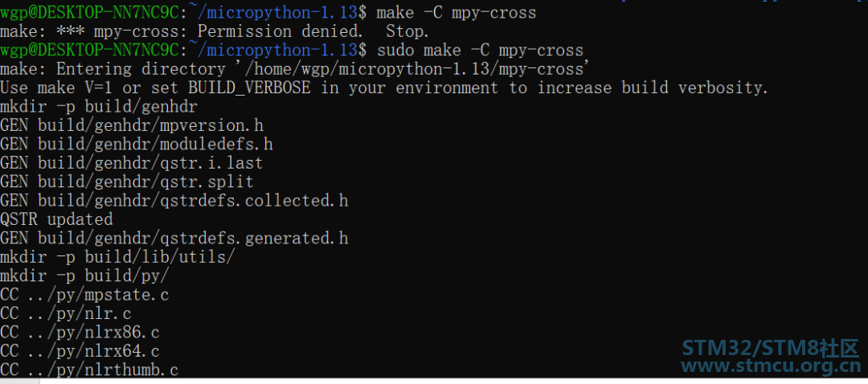Click the 'Permission denied' error line
This screenshot has width=868, height=384.
[x=215, y=31]
